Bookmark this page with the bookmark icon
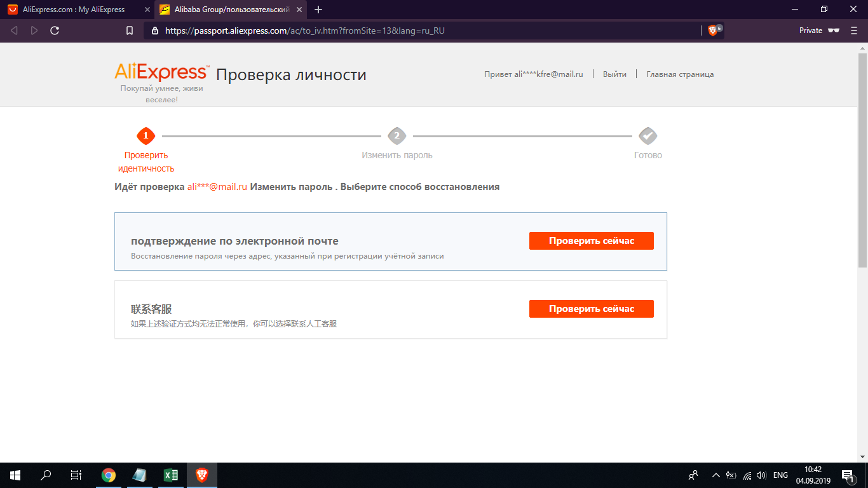Viewport: 868px width, 488px height. pos(130,30)
